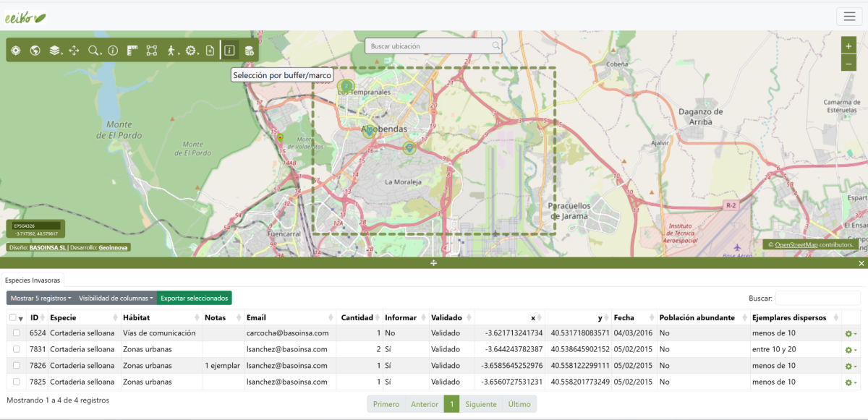Viewport: 868px width, 420px height.
Task: Select the pan arrows tool
Action: (74, 51)
